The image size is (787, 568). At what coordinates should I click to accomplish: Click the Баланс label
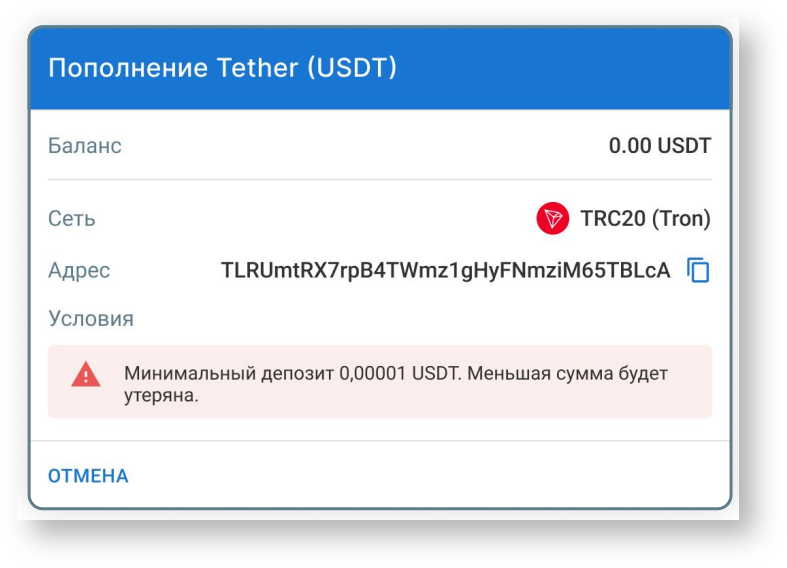coord(85,146)
